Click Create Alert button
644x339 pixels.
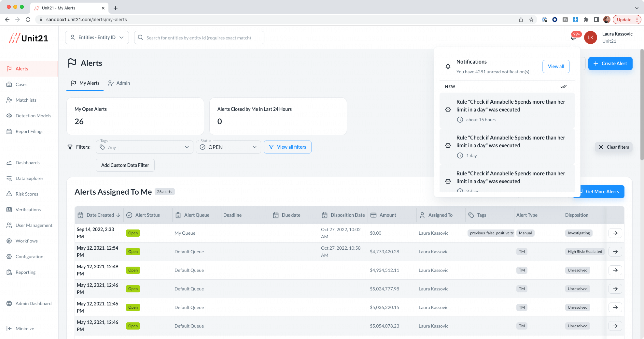click(x=610, y=64)
